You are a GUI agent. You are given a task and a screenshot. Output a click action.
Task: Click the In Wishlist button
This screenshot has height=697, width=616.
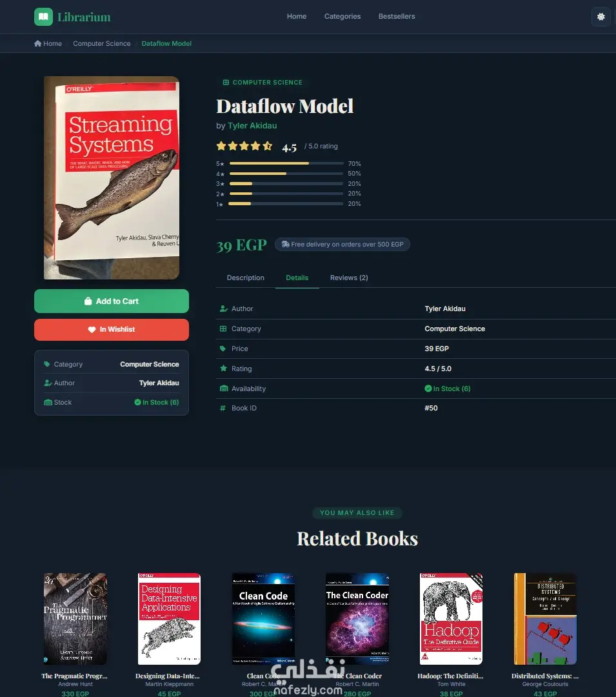click(x=112, y=330)
